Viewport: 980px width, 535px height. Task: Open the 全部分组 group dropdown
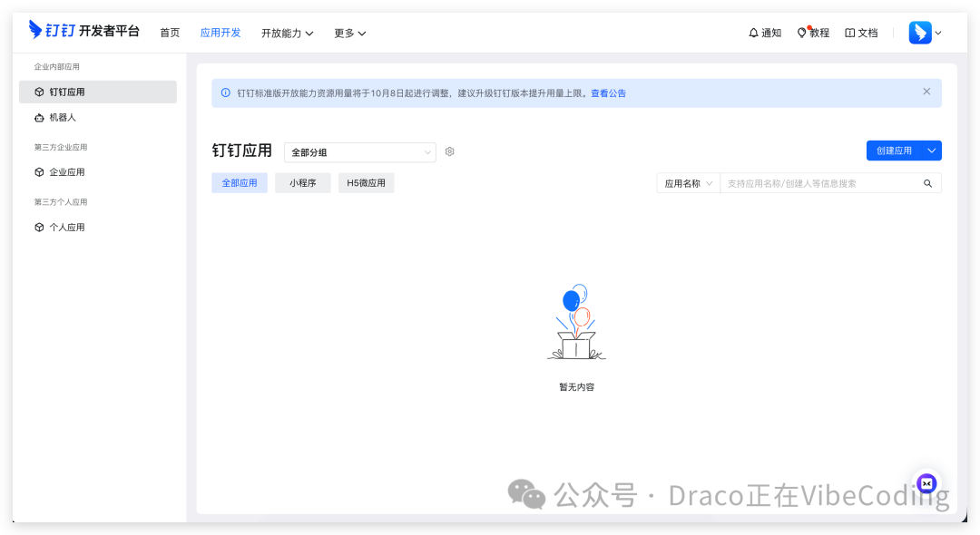coord(358,151)
